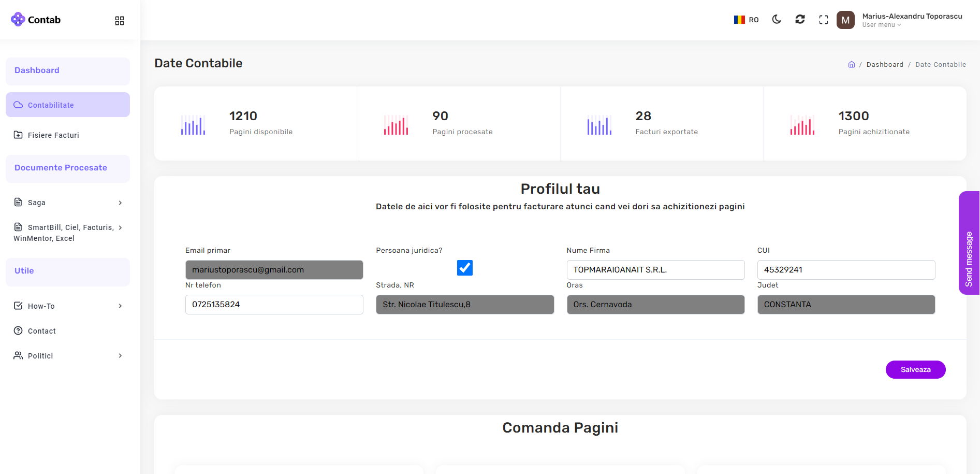
Task: Click into the Nr telefon field
Action: tap(274, 305)
